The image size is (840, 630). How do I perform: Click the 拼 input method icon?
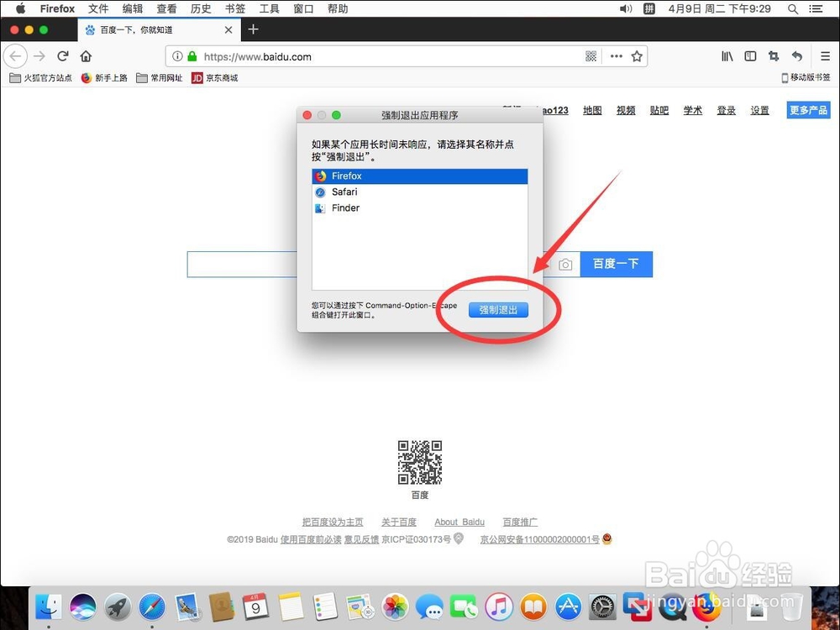(648, 8)
